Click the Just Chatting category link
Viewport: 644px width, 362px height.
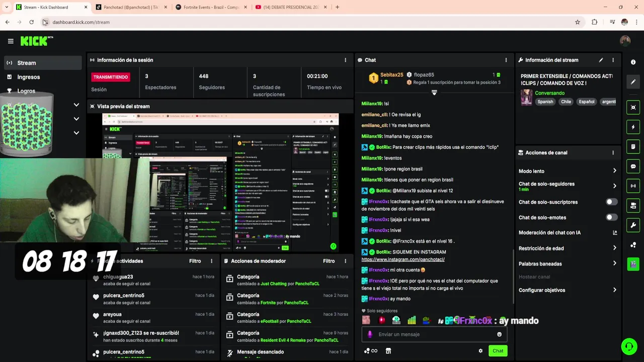(x=273, y=284)
